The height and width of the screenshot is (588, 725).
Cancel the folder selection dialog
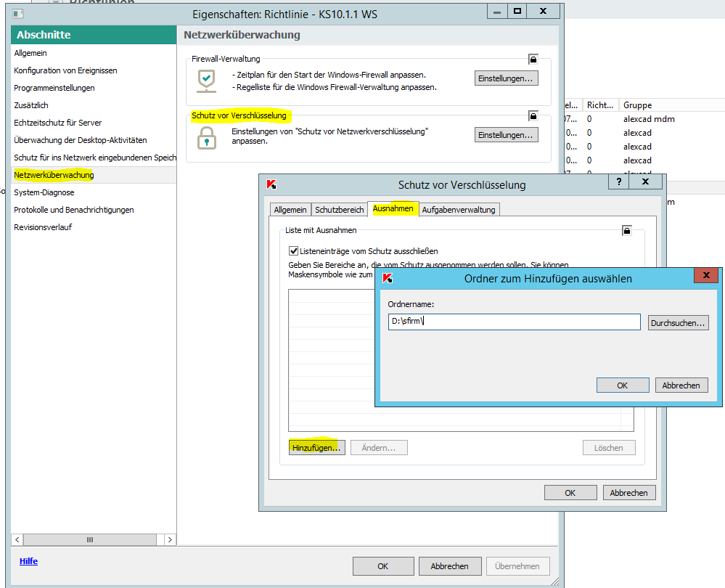(x=681, y=385)
